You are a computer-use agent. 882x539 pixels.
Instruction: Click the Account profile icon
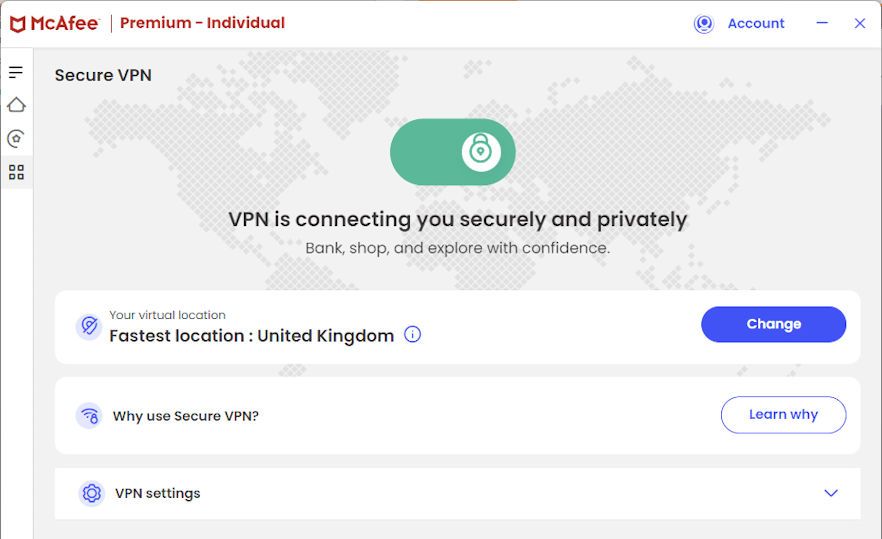tap(704, 24)
